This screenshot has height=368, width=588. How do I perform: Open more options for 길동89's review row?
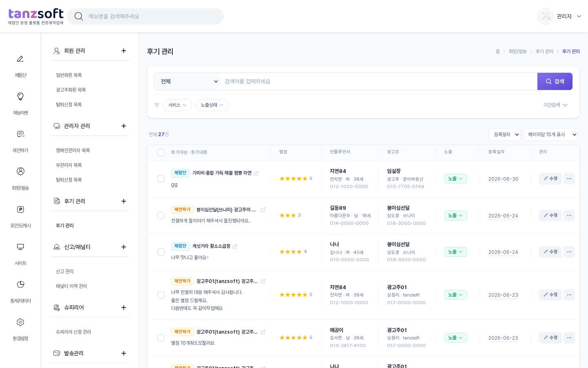569,215
